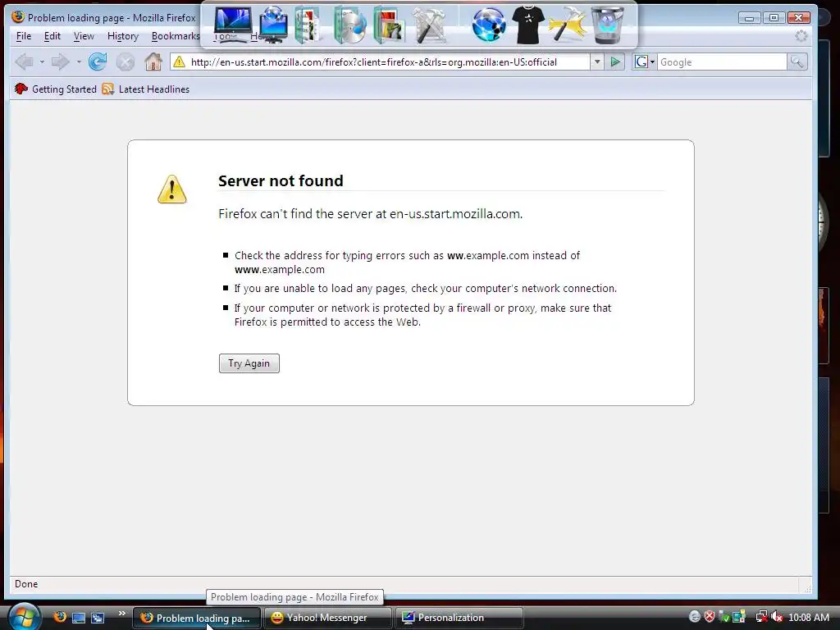This screenshot has height=630, width=840.
Task: Click the network connection tray icon
Action: point(761,617)
